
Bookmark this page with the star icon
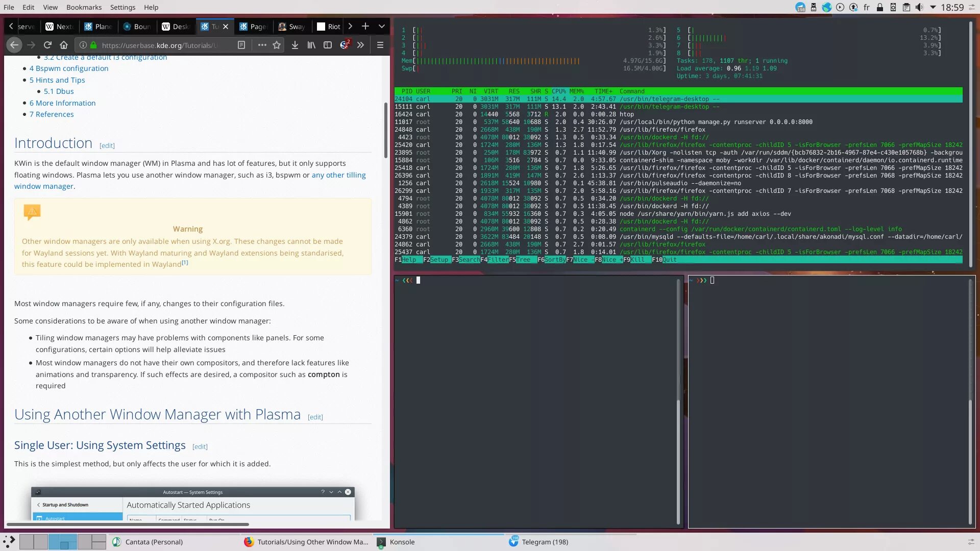click(277, 45)
